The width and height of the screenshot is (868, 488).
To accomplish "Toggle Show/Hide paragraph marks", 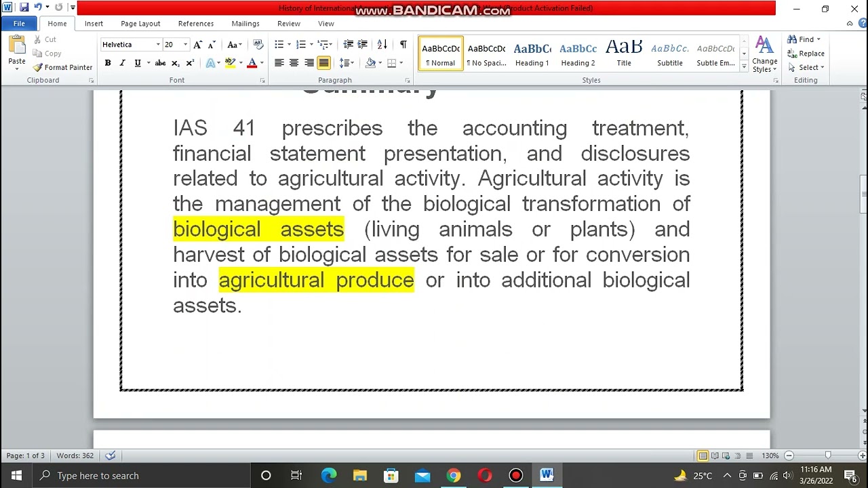I will 403,45.
